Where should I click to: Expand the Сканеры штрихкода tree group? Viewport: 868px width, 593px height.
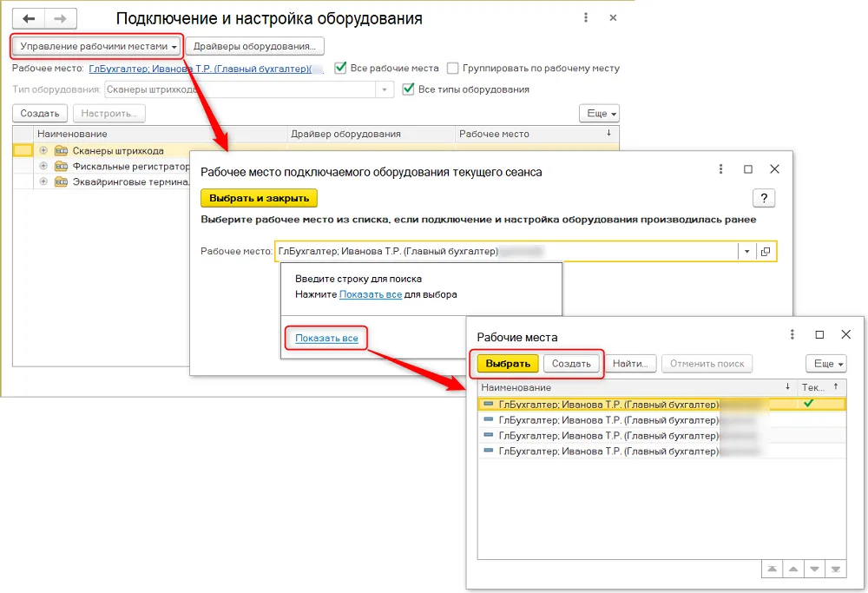point(43,150)
